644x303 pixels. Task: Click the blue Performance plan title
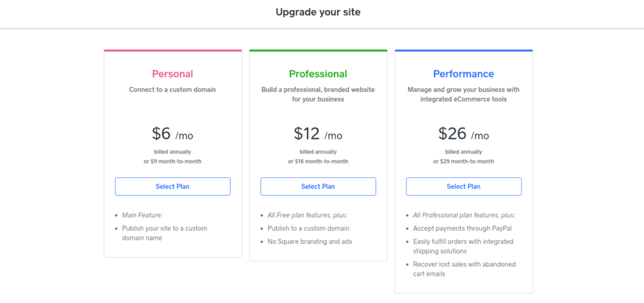[x=464, y=74]
